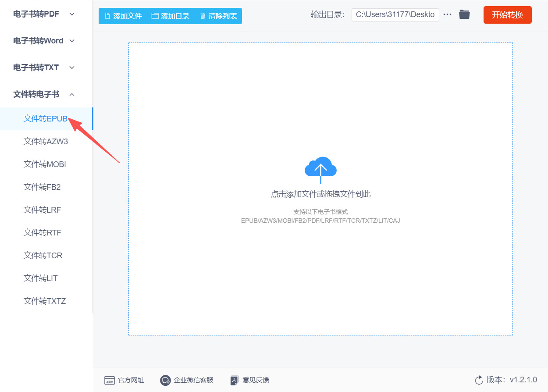Click the 添加目录 button
Screen dimensions: 548x392
(x=171, y=16)
